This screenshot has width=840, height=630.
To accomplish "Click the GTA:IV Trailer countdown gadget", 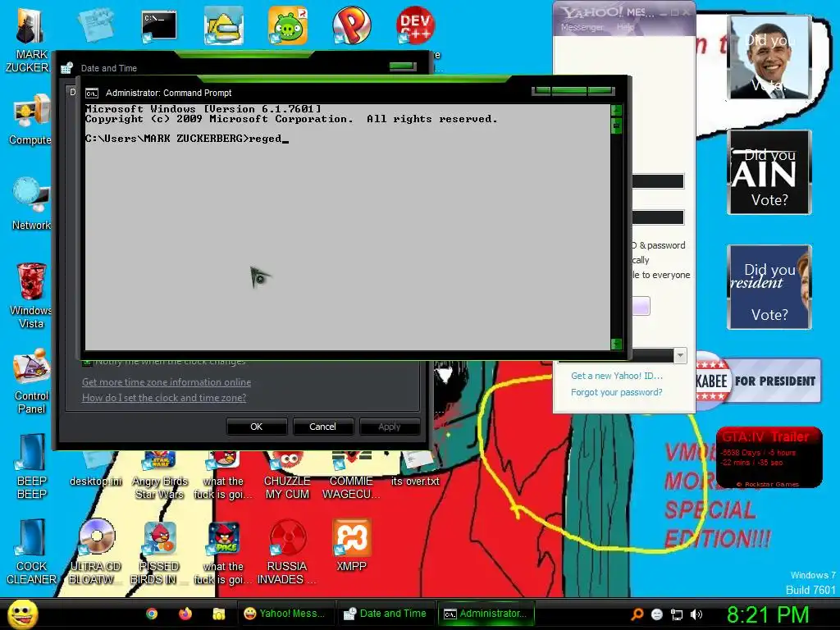I will pos(769,457).
